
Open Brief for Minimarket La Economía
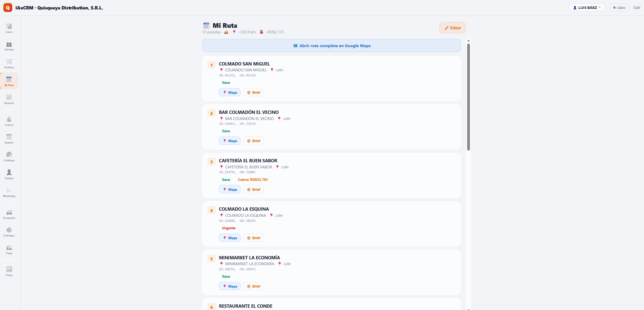click(253, 286)
